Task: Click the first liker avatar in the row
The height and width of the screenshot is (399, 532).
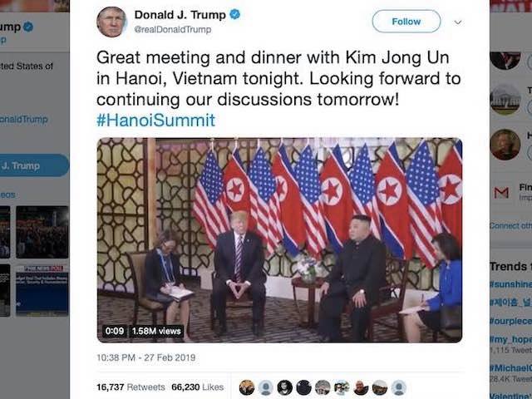Action: (247, 387)
